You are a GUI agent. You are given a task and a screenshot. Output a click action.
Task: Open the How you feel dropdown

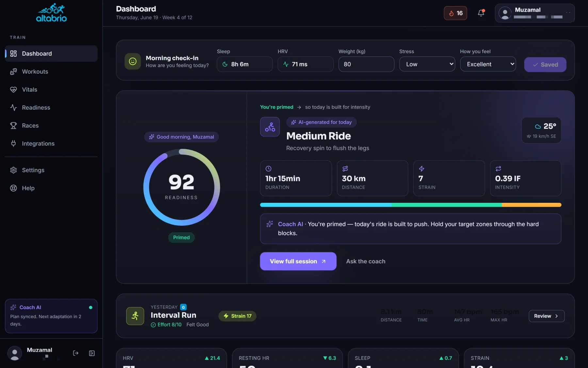tap(488, 64)
